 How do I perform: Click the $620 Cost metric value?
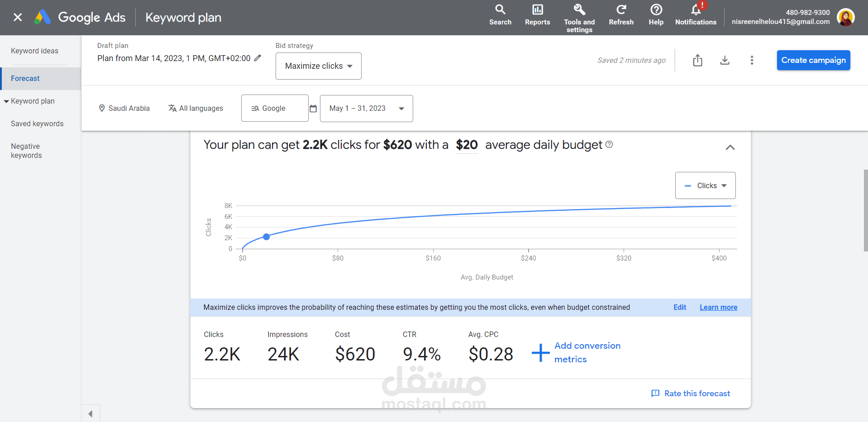tap(355, 354)
